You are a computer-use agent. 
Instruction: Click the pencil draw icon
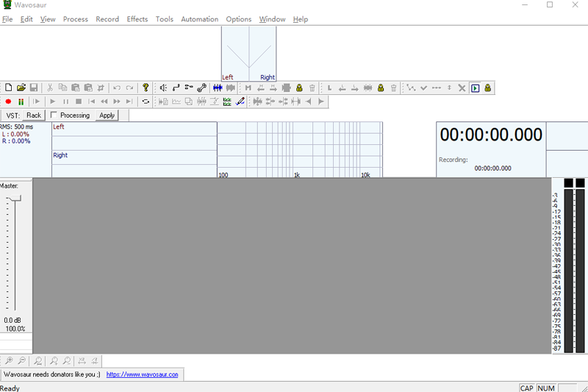click(x=240, y=101)
